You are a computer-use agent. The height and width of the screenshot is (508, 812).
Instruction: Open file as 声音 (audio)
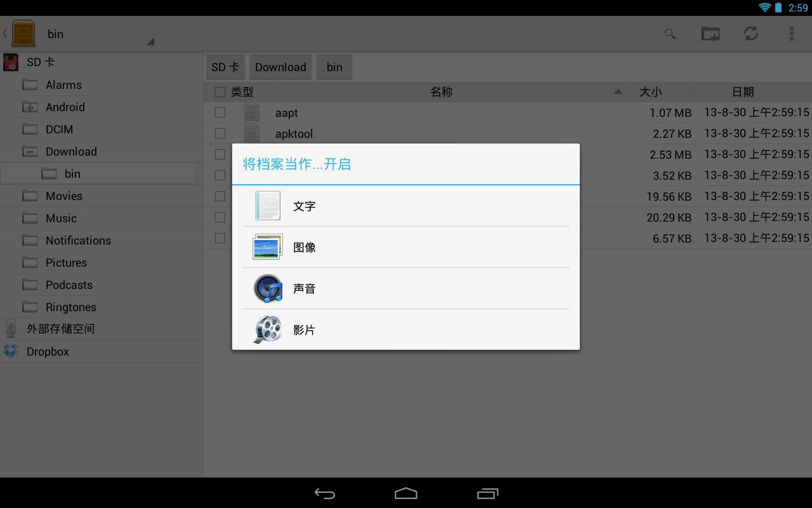coord(406,288)
